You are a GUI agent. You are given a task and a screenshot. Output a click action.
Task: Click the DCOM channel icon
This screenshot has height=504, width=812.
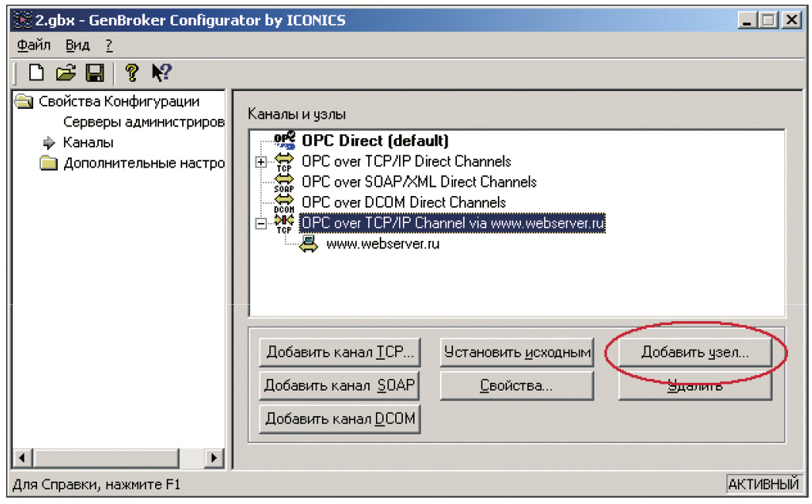[x=284, y=202]
